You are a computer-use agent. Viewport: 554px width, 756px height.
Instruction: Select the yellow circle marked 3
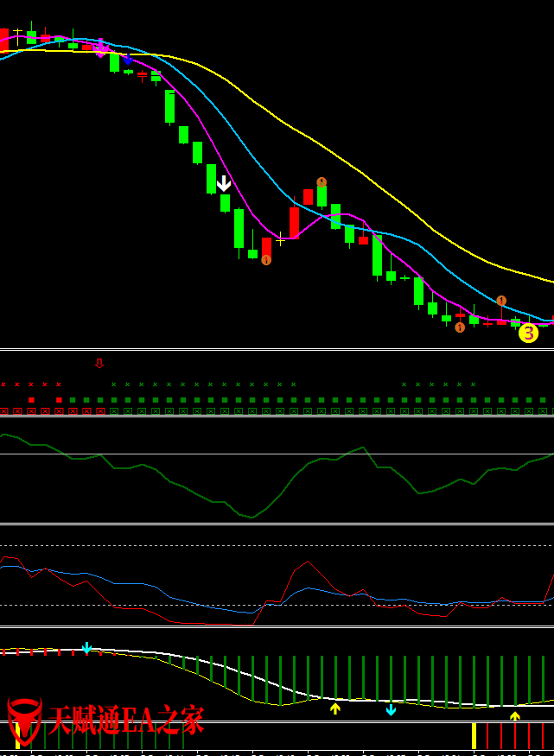click(x=528, y=333)
